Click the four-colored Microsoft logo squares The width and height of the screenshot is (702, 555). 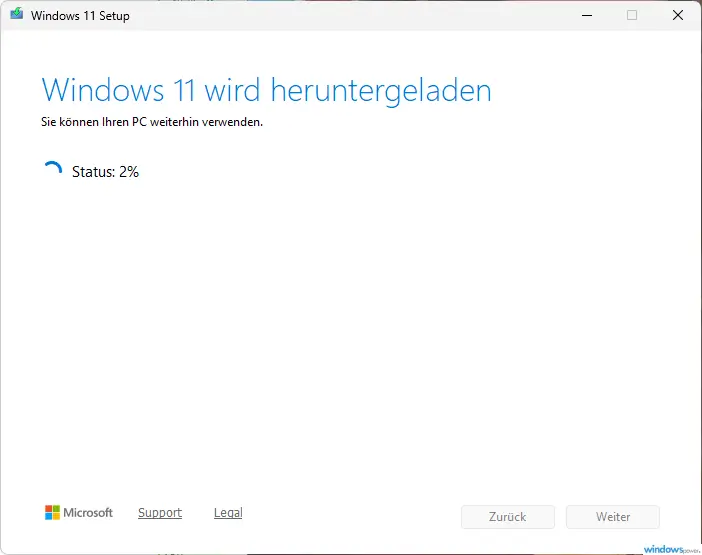pyautogui.click(x=52, y=513)
